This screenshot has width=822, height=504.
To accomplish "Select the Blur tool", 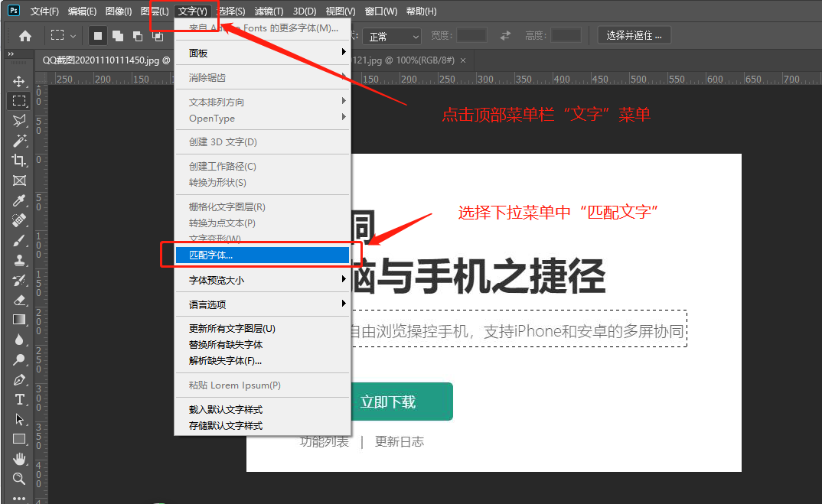I will tap(19, 340).
